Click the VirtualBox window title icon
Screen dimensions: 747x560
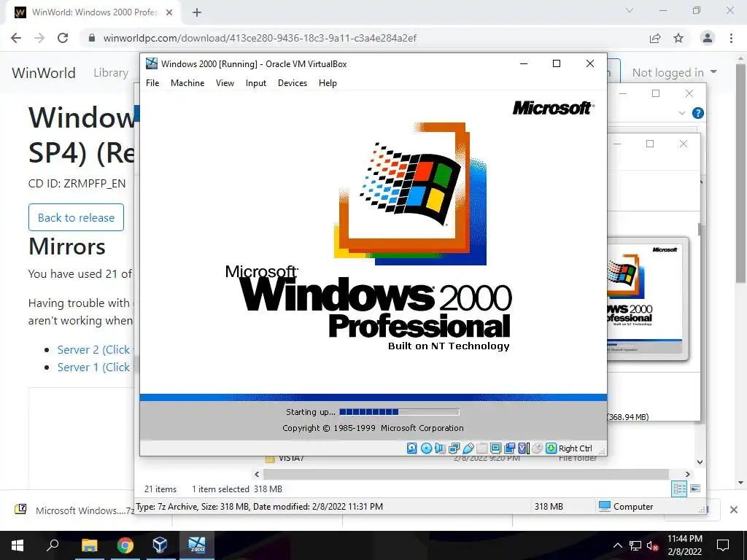152,63
